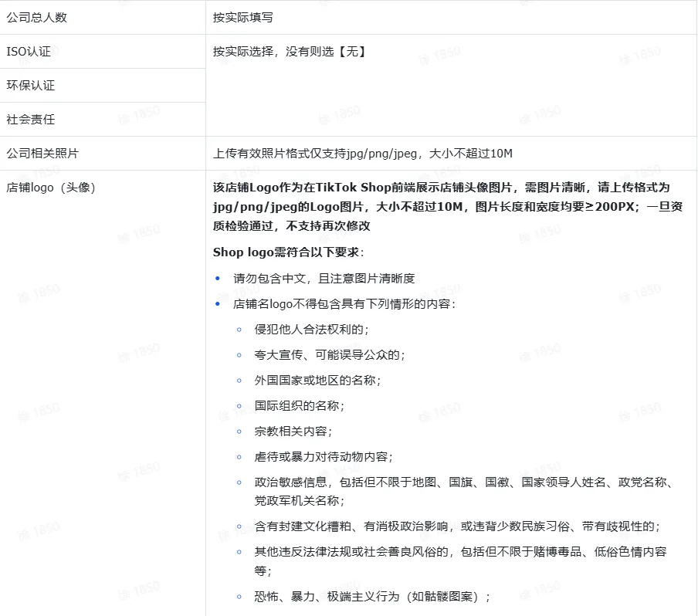Select the 宗教相关内容 item
The height and width of the screenshot is (616, 698).
[293, 432]
